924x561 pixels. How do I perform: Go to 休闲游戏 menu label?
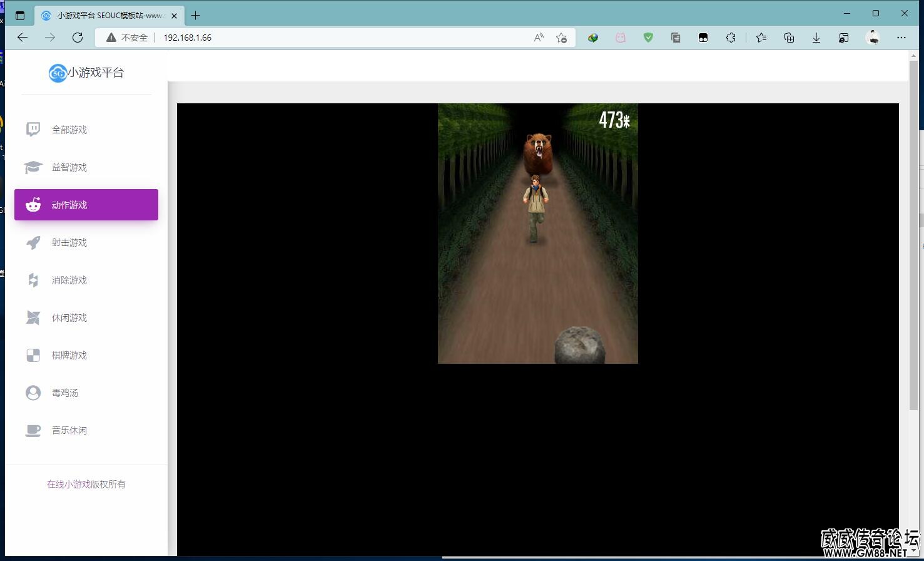click(x=69, y=317)
